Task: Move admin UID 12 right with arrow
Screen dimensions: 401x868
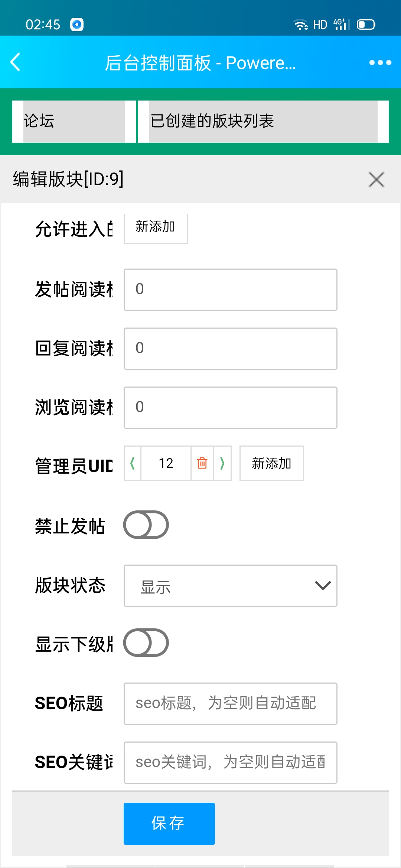Action: (x=222, y=463)
